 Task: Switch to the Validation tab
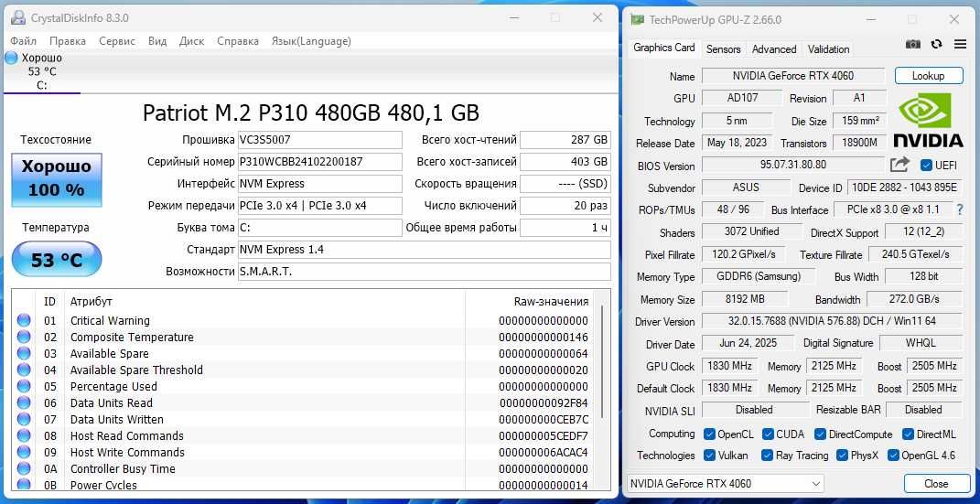coord(828,48)
